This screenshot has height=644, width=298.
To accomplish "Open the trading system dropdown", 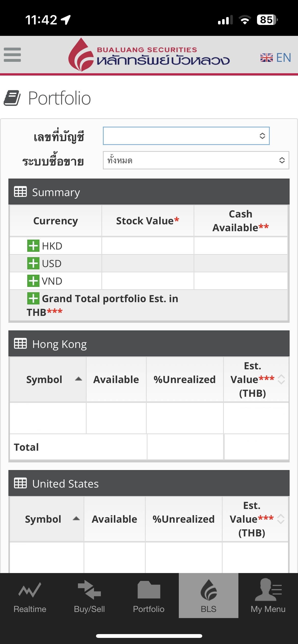I will (196, 160).
